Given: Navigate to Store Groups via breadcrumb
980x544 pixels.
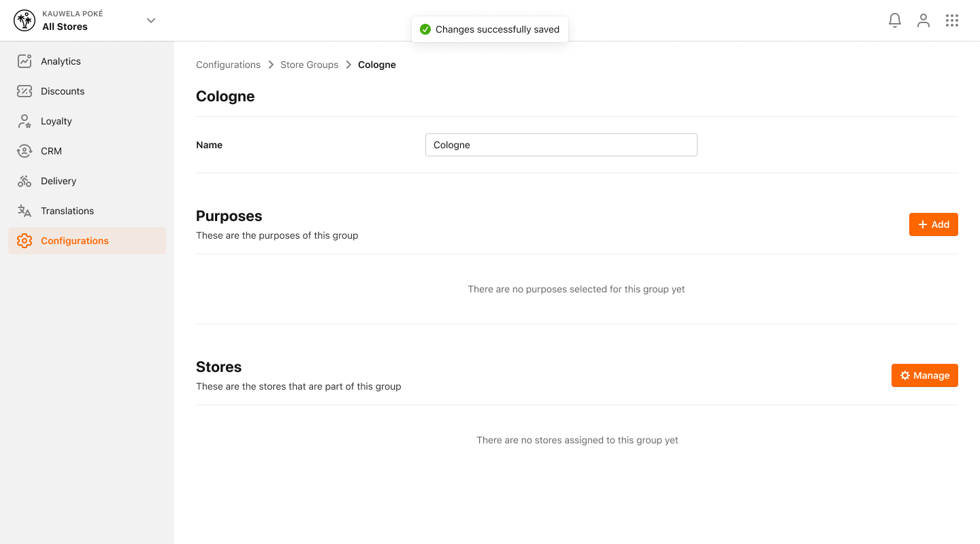Looking at the screenshot, I should [310, 65].
